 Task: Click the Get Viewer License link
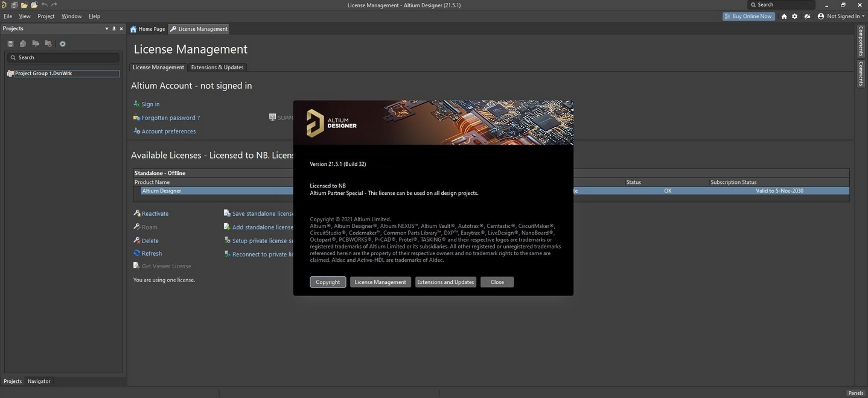pos(166,266)
